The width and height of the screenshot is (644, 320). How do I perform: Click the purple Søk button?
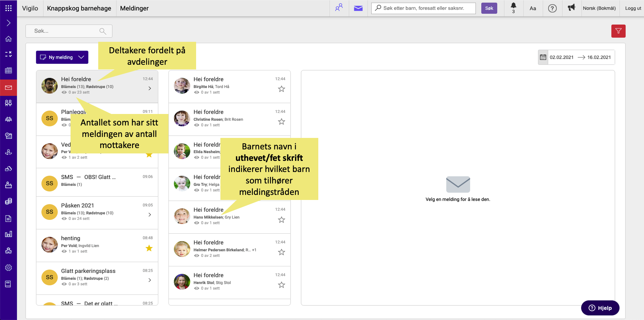pyautogui.click(x=489, y=8)
